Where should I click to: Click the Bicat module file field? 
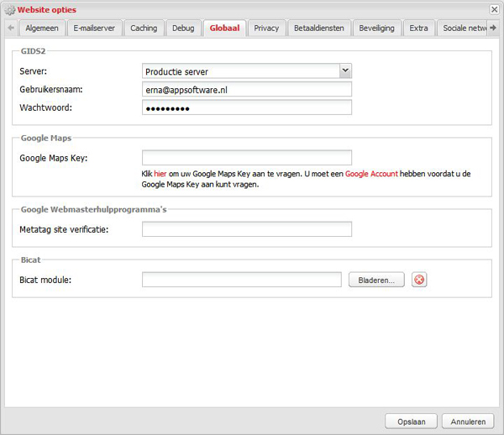(x=242, y=280)
